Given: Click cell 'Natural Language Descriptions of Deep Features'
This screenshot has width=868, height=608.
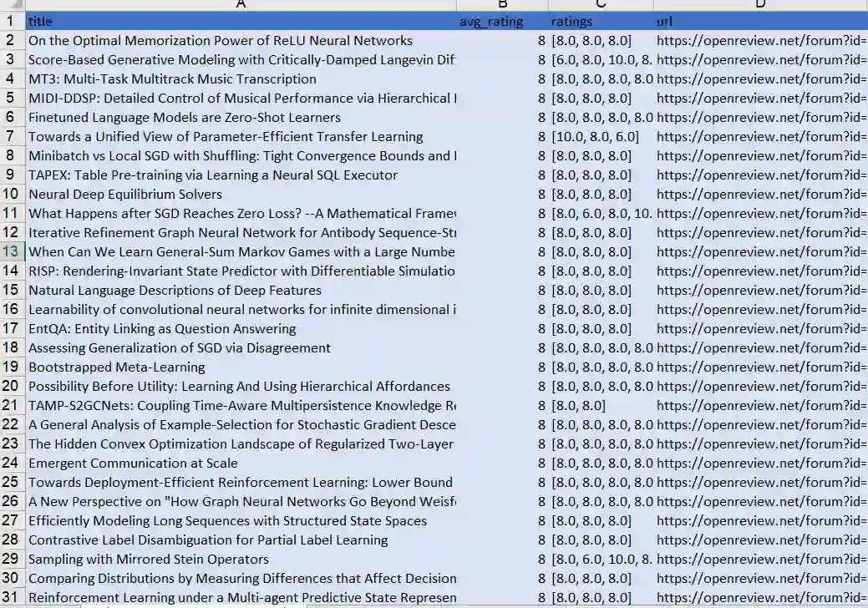Looking at the screenshot, I should pyautogui.click(x=241, y=291).
